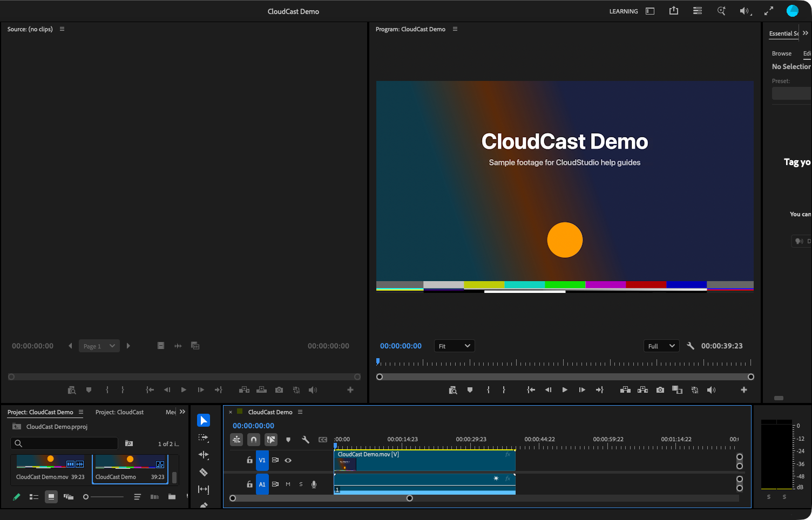
Task: Toggle linked selection in timeline
Action: coord(271,440)
